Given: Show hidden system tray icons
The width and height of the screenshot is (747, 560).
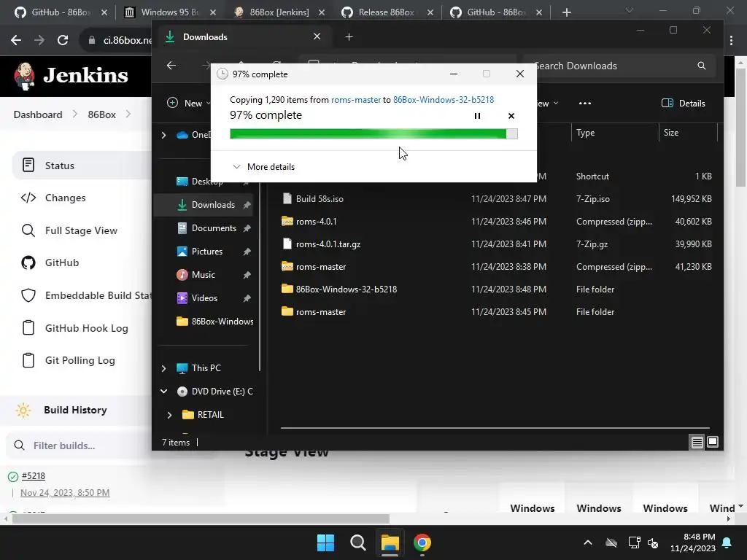Looking at the screenshot, I should 588,542.
